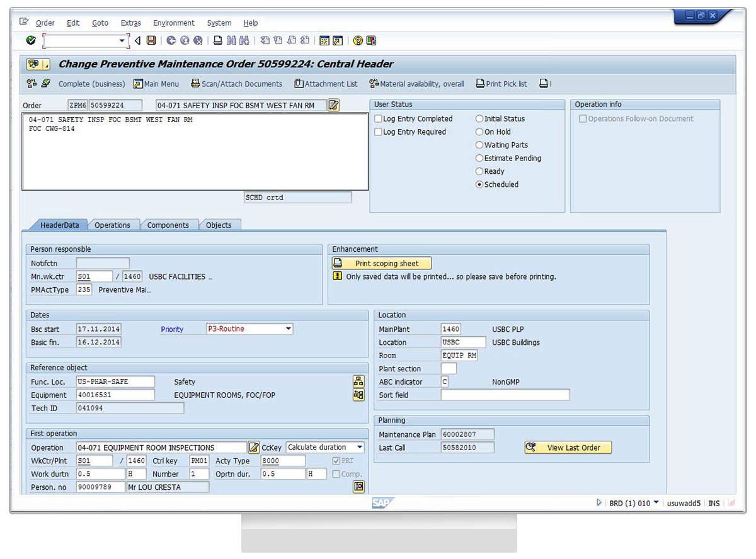Click the Sort field input box
756x559 pixels.
point(505,395)
